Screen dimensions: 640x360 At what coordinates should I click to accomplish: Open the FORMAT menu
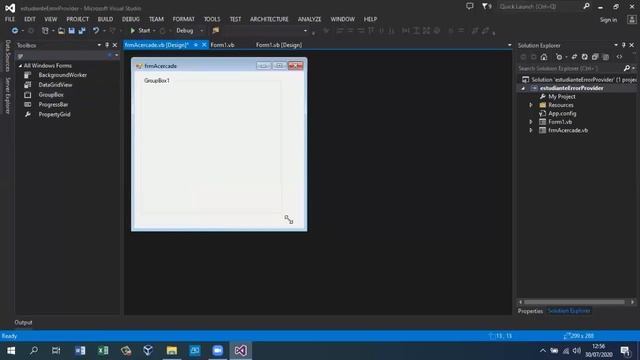(x=184, y=19)
